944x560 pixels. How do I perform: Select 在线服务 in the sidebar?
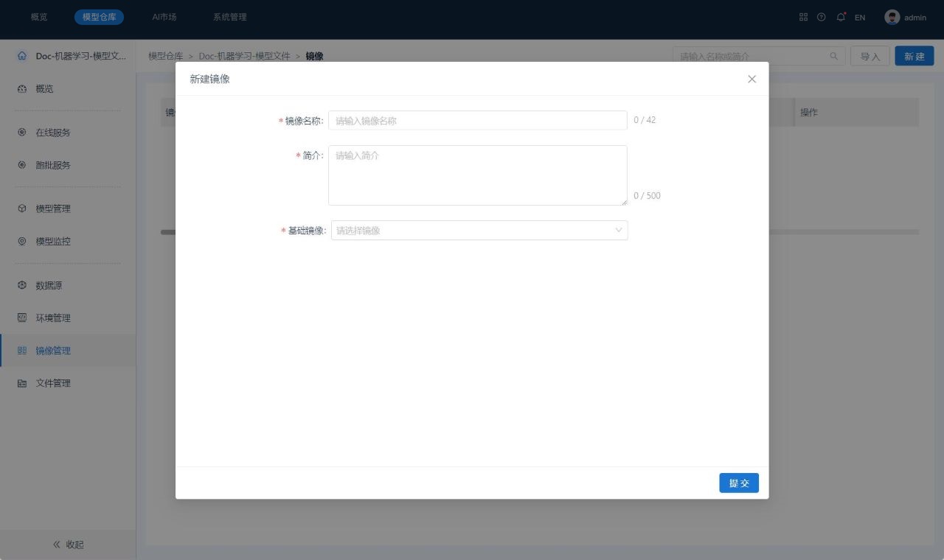point(53,133)
